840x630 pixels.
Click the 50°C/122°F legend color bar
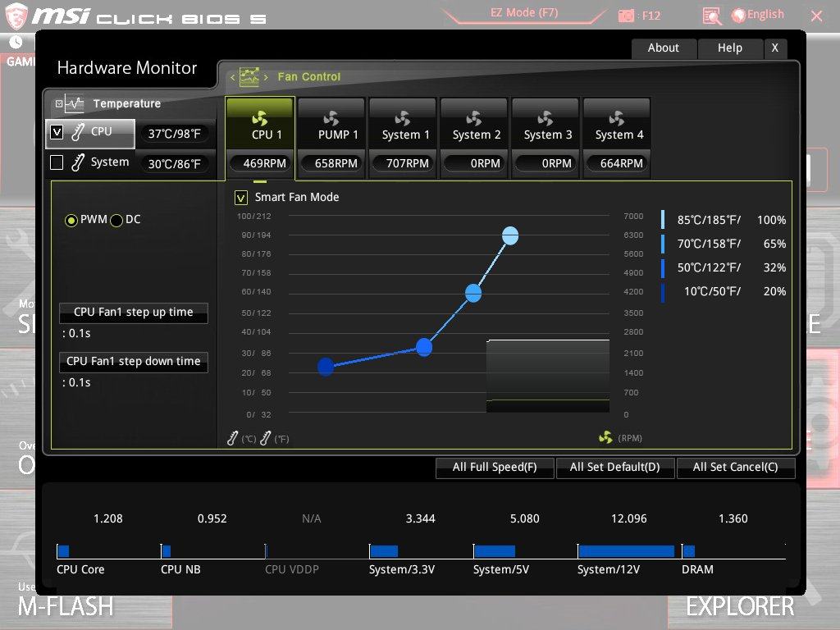click(x=663, y=268)
